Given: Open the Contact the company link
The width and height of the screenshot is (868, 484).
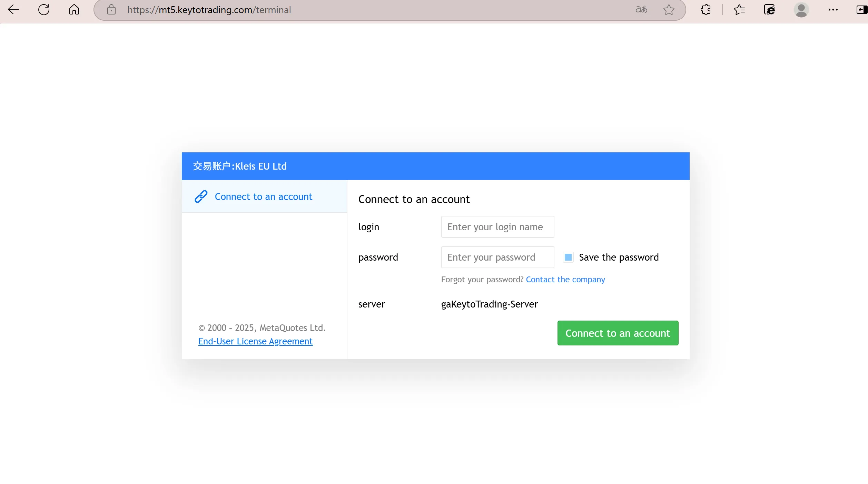Looking at the screenshot, I should tap(565, 280).
